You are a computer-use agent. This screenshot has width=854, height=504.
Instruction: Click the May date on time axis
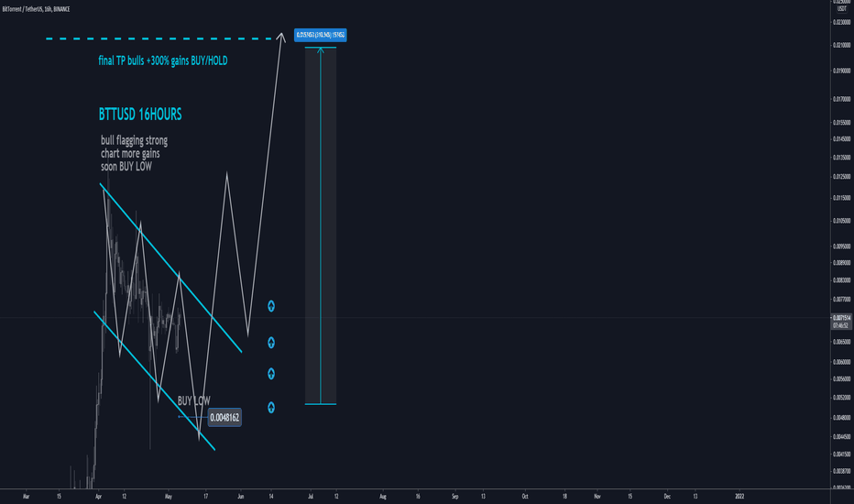click(x=169, y=497)
